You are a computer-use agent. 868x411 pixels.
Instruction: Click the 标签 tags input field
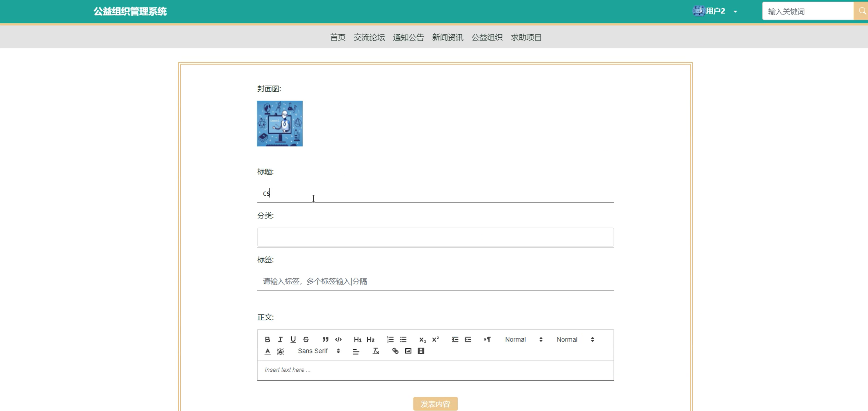click(435, 281)
